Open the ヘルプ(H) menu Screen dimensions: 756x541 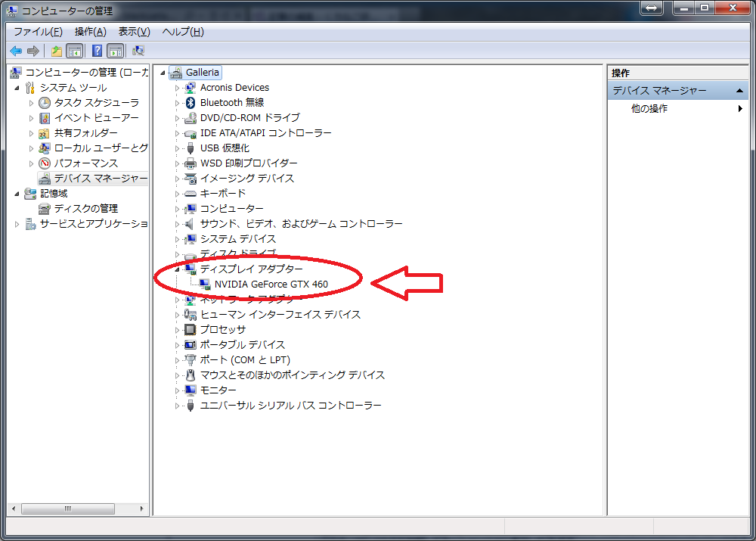click(183, 32)
